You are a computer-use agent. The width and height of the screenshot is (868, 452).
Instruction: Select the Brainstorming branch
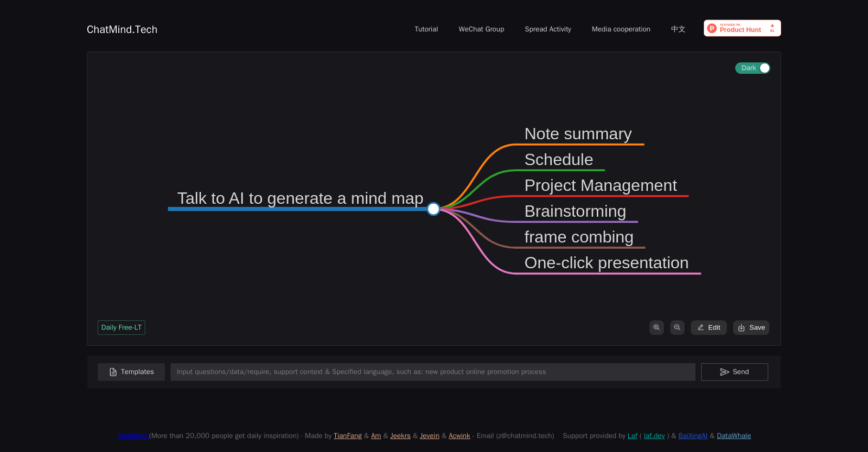[575, 211]
